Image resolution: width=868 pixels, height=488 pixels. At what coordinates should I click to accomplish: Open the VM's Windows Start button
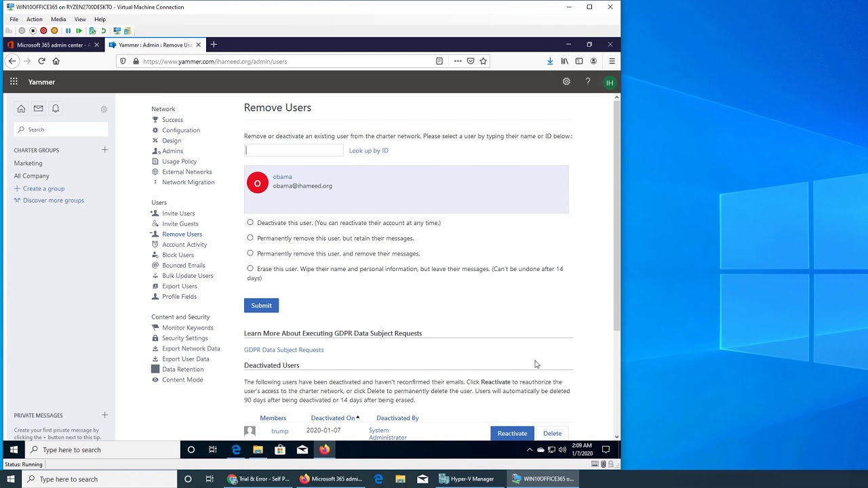(x=14, y=450)
